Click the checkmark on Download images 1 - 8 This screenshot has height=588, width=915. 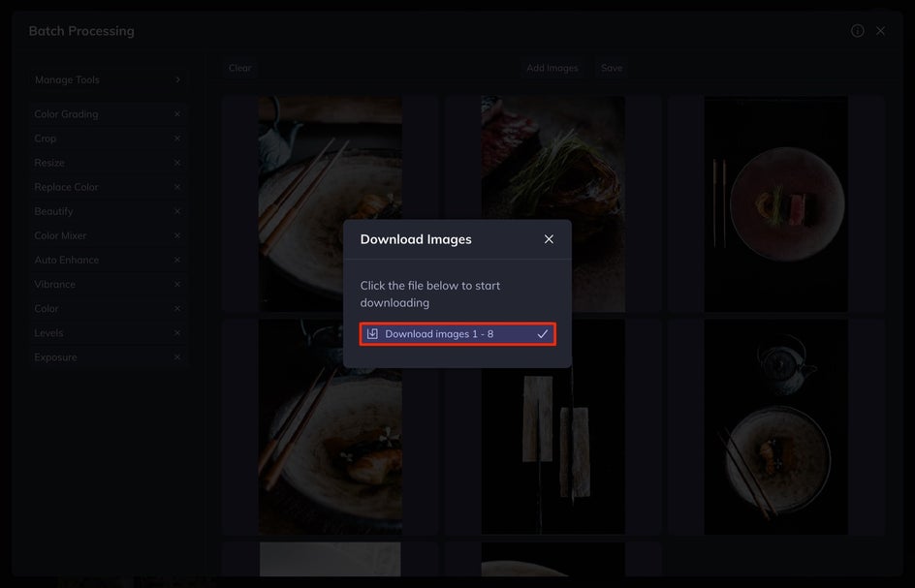(x=543, y=333)
